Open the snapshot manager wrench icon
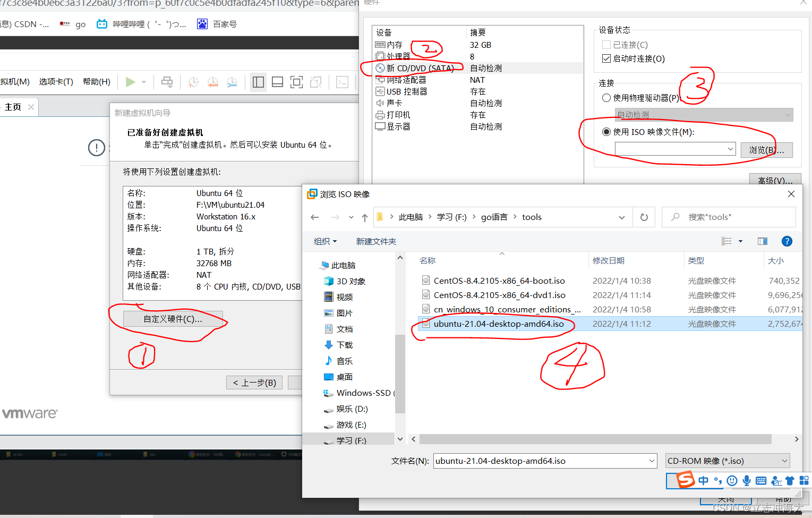Viewport: 812px width, 518px height. click(x=232, y=82)
